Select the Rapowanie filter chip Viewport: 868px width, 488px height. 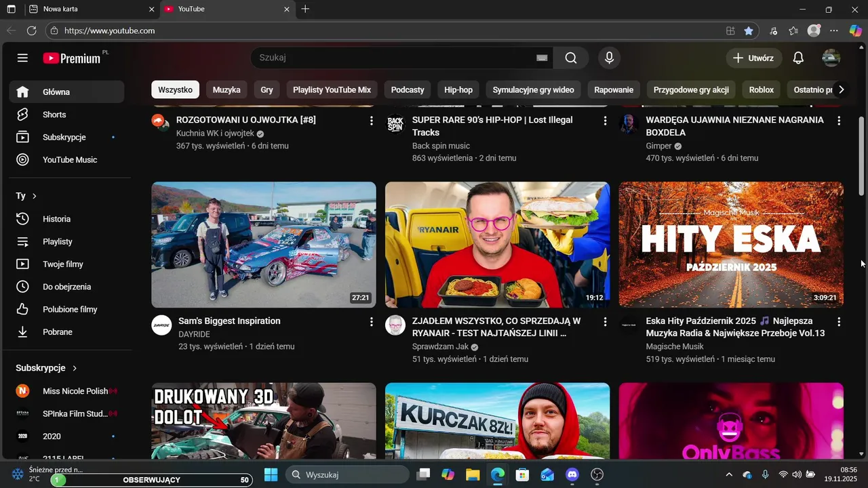(614, 89)
